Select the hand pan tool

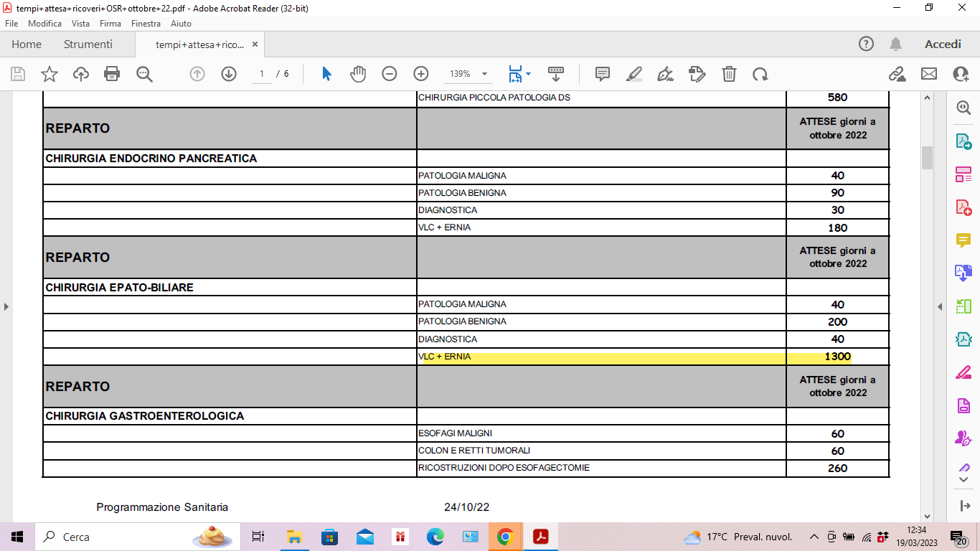pyautogui.click(x=358, y=74)
